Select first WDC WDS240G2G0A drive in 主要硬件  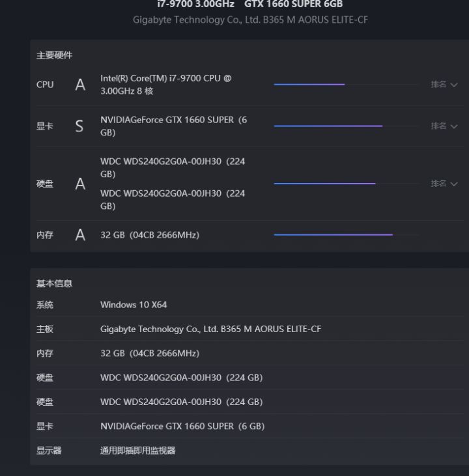coord(173,167)
